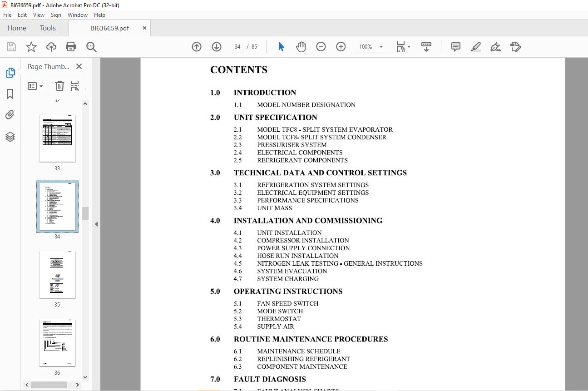
Task: Open the Layers panel icon
Action: pyautogui.click(x=10, y=137)
